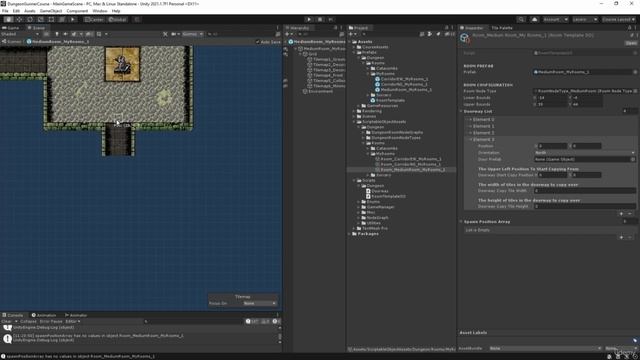Click the Play button in top toolbar

309,19
